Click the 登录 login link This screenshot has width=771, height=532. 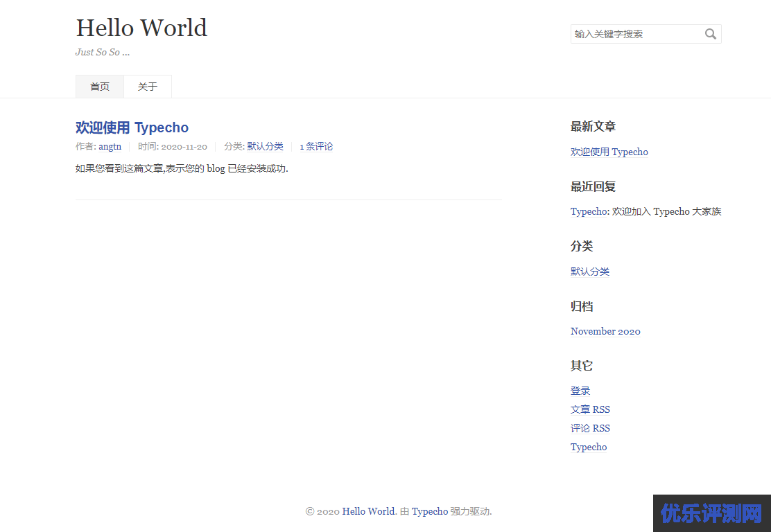580,391
